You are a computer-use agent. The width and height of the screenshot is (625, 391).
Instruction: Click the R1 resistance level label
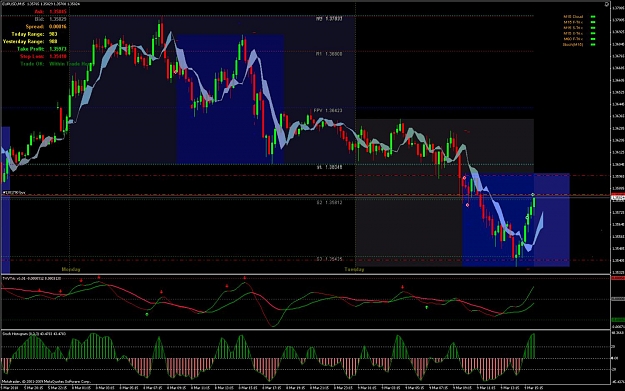tap(329, 54)
